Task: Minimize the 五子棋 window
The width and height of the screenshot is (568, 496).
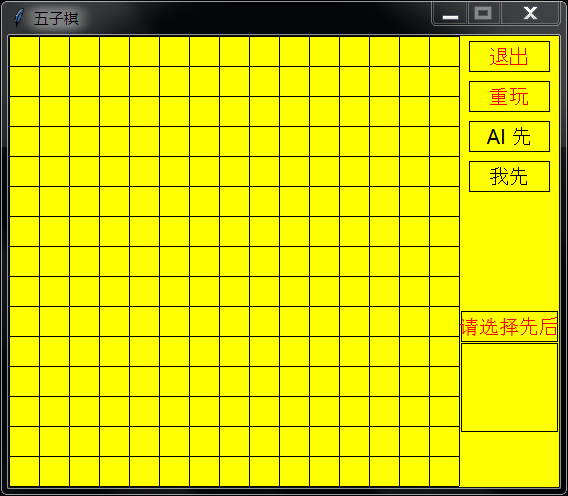Action: tap(450, 13)
